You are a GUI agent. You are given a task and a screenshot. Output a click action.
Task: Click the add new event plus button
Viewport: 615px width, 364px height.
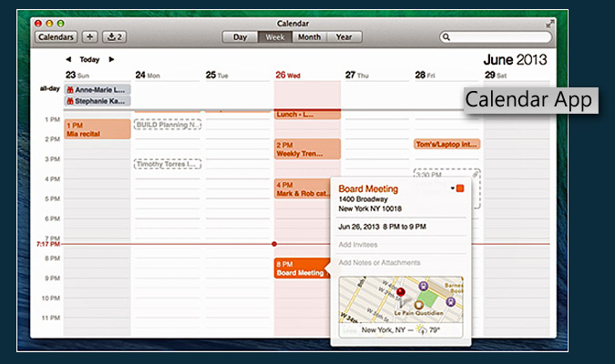pyautogui.click(x=89, y=37)
